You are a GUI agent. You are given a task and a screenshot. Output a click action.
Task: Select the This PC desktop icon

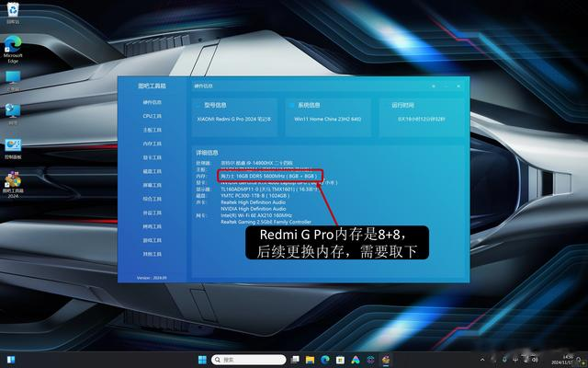click(x=13, y=81)
